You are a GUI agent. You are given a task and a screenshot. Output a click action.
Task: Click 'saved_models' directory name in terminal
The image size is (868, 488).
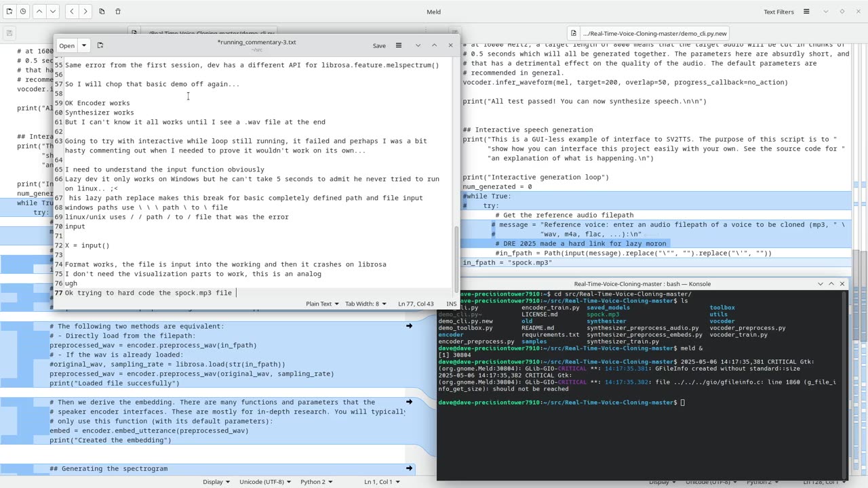pyautogui.click(x=608, y=308)
